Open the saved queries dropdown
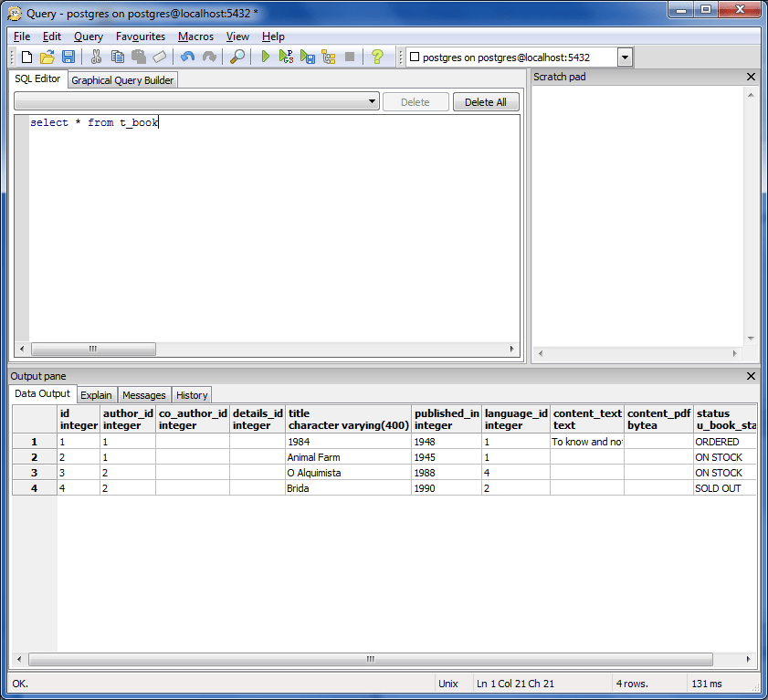The width and height of the screenshot is (768, 700). tap(373, 101)
